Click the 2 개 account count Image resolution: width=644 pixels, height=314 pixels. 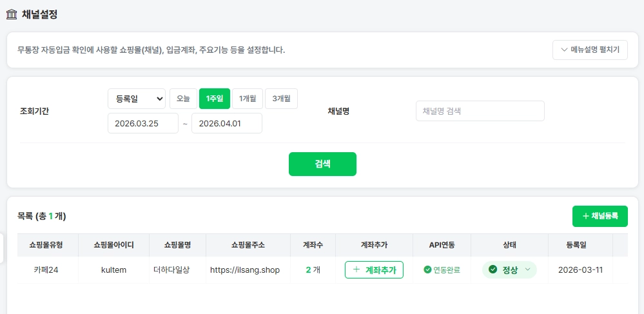313,270
